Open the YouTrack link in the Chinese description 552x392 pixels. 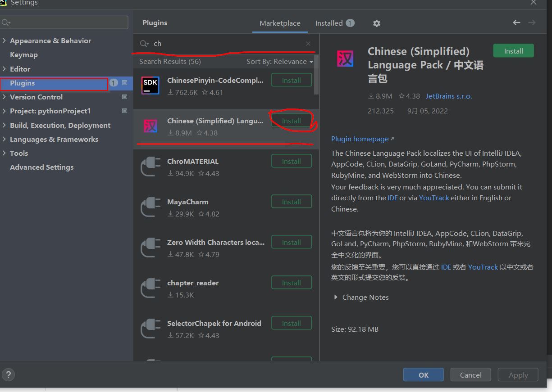[x=483, y=267]
